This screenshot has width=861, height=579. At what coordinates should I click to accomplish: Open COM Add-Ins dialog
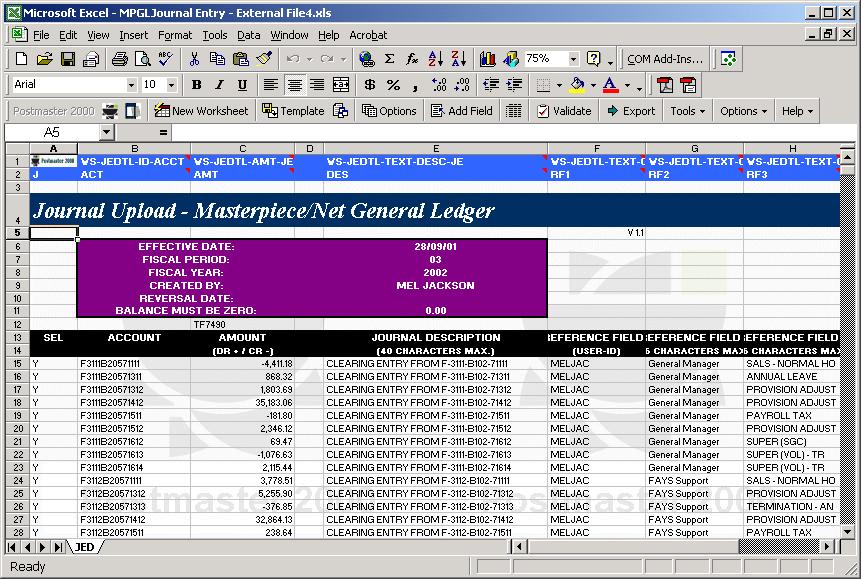click(x=664, y=59)
